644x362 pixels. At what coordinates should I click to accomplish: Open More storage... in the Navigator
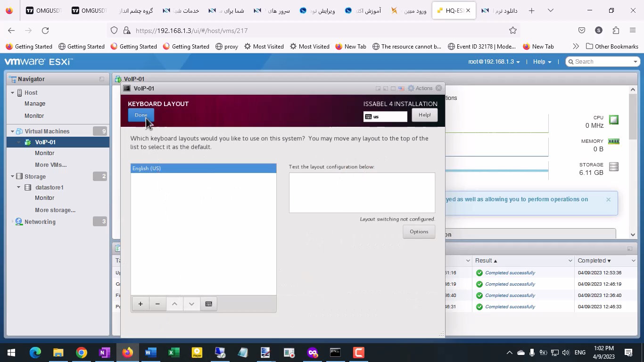[x=55, y=210]
